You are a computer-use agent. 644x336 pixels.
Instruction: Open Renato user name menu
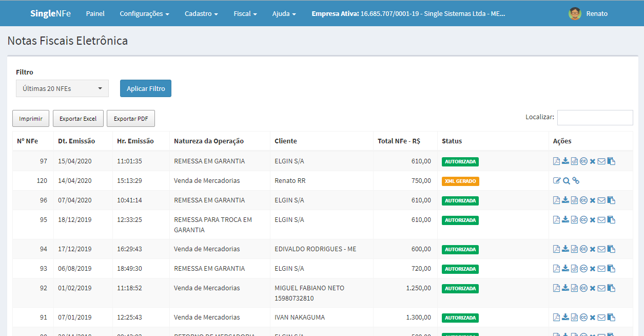[597, 14]
